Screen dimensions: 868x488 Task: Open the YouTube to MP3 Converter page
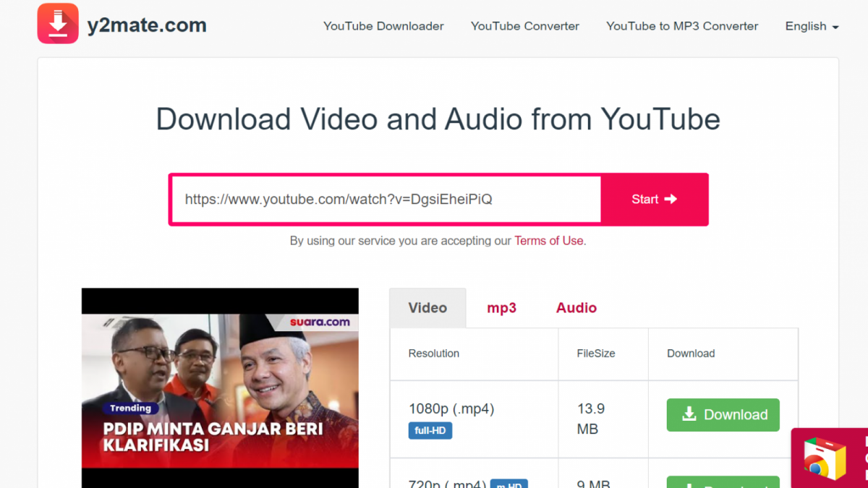click(682, 26)
